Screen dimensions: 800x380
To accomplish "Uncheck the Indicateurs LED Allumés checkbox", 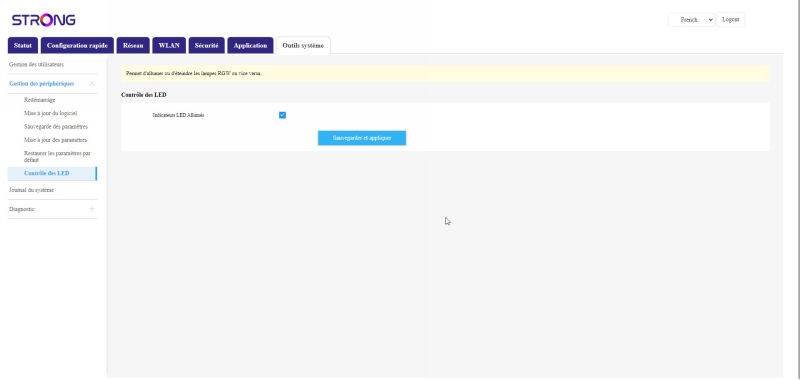I will [282, 115].
